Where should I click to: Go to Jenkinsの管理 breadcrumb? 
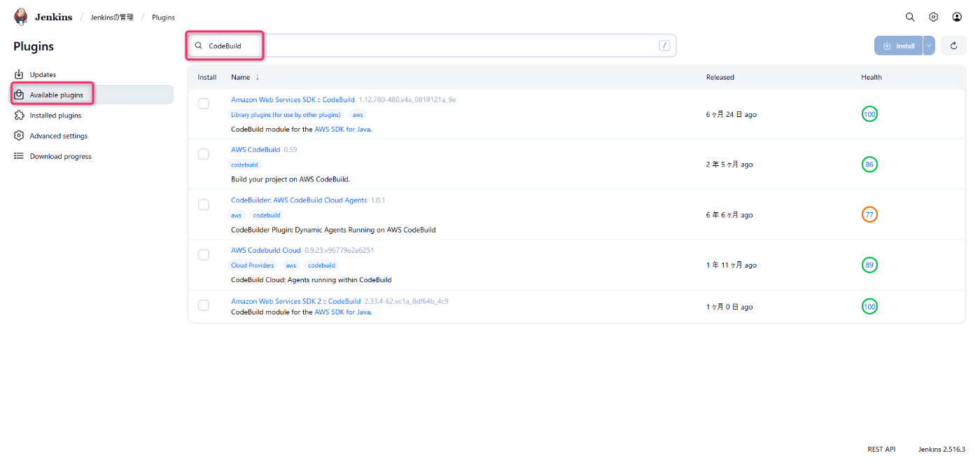point(112,17)
